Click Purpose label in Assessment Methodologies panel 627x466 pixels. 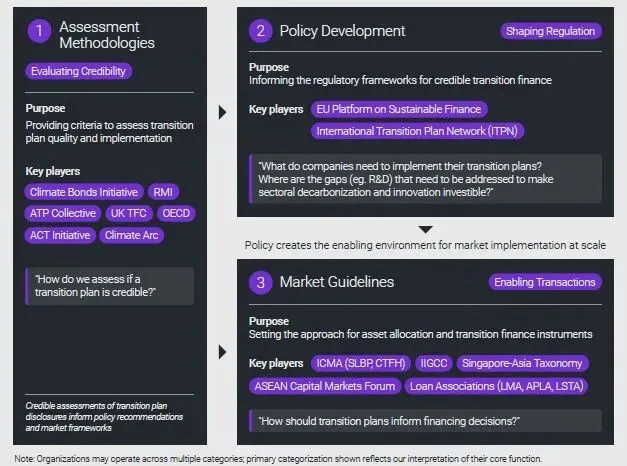coord(45,108)
